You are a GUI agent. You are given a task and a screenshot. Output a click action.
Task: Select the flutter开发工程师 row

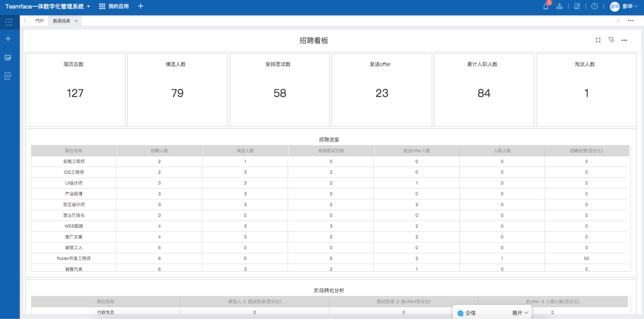coord(330,258)
